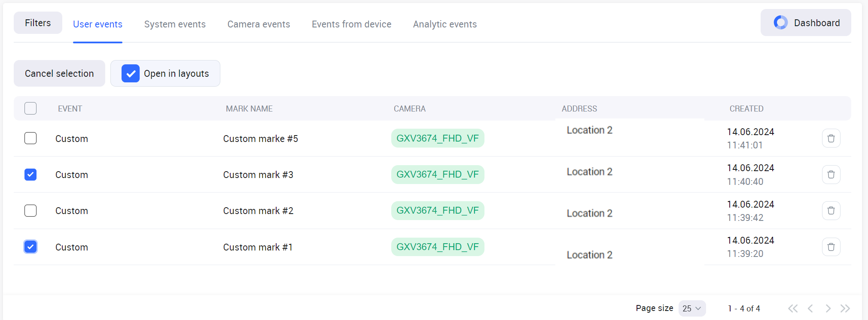The width and height of the screenshot is (868, 320).
Task: Go to next page arrow
Action: pyautogui.click(x=828, y=308)
